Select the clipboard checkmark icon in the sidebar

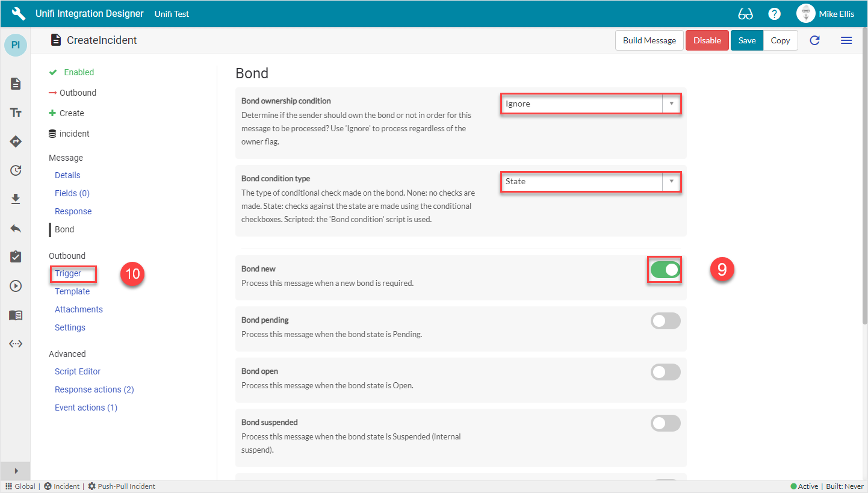[15, 256]
